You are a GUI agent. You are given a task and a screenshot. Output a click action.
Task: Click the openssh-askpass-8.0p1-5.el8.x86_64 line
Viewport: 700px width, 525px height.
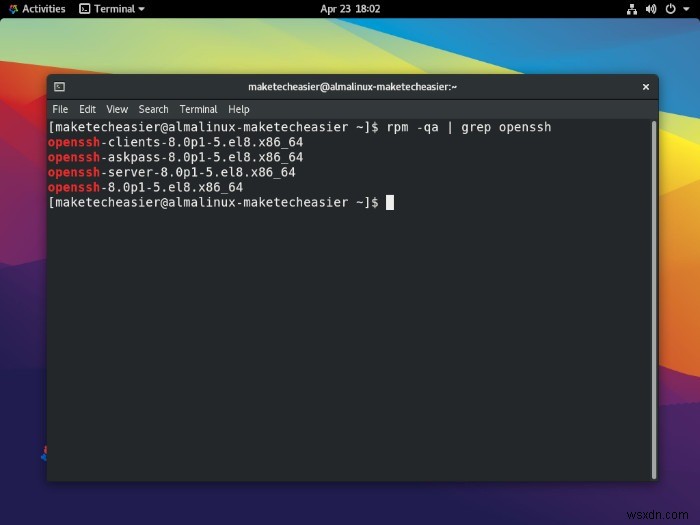175,157
